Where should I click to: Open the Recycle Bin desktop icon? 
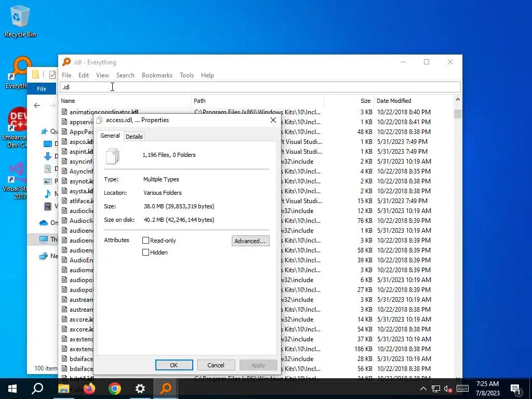(20, 21)
